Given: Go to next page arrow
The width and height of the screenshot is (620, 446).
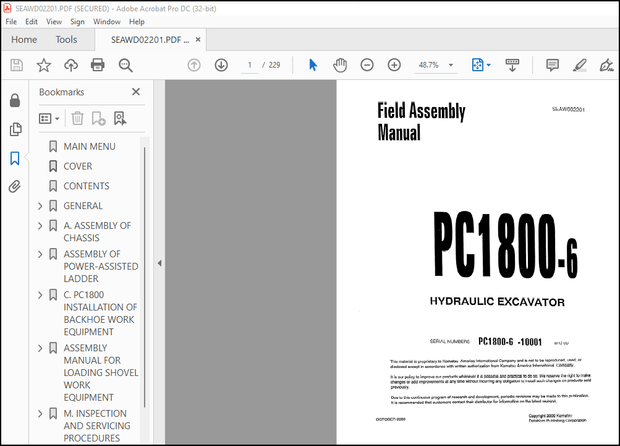Looking at the screenshot, I should pyautogui.click(x=221, y=65).
